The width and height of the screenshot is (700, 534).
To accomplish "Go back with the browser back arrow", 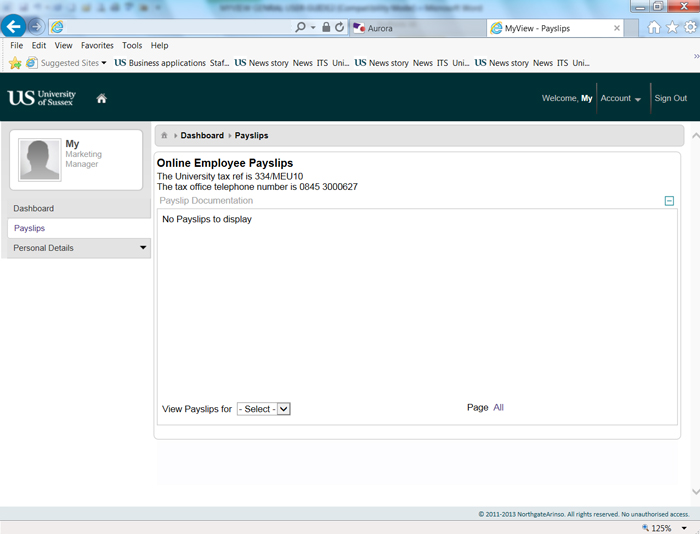I will [13, 27].
